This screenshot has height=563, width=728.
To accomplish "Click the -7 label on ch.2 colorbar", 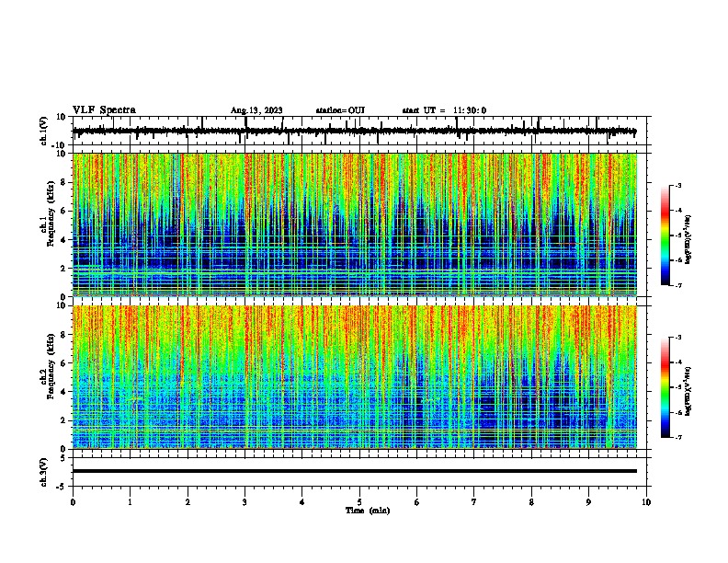I will pyautogui.click(x=677, y=438).
